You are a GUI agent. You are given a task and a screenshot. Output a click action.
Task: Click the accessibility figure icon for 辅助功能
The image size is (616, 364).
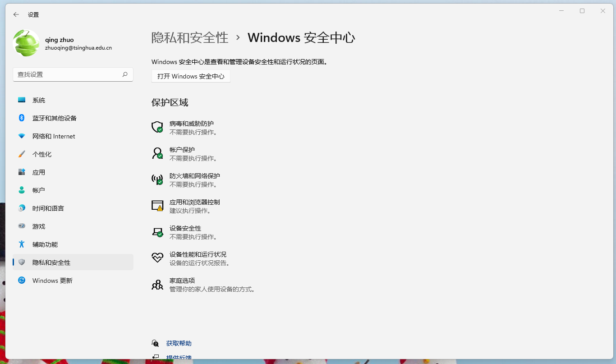pos(22,244)
